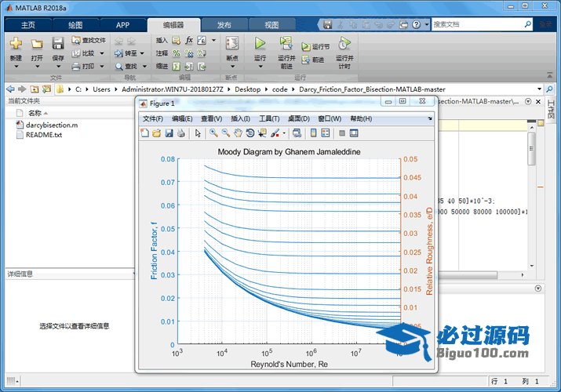Click the Desktop folder in the path
Viewport: 561px width, 392px height.
click(x=248, y=89)
